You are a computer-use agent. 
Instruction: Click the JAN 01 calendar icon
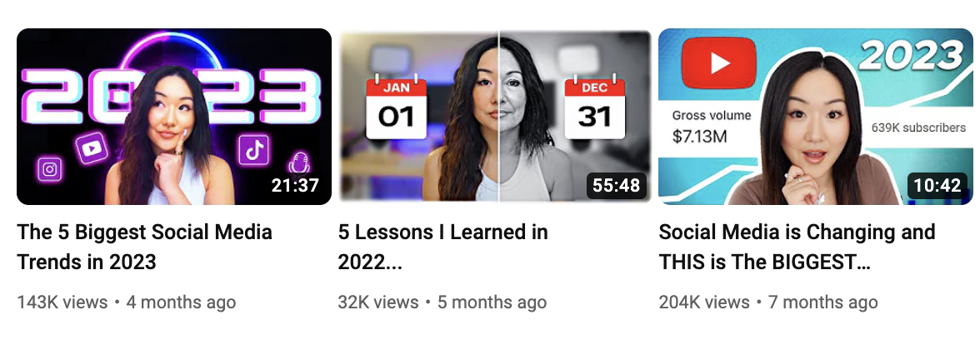pos(397,107)
